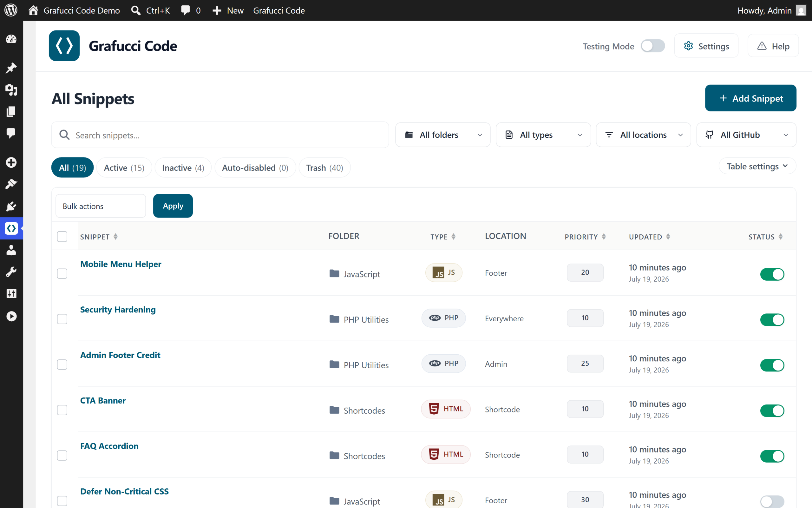This screenshot has width=812, height=508.
Task: Sort by the Updated column
Action: click(649, 237)
